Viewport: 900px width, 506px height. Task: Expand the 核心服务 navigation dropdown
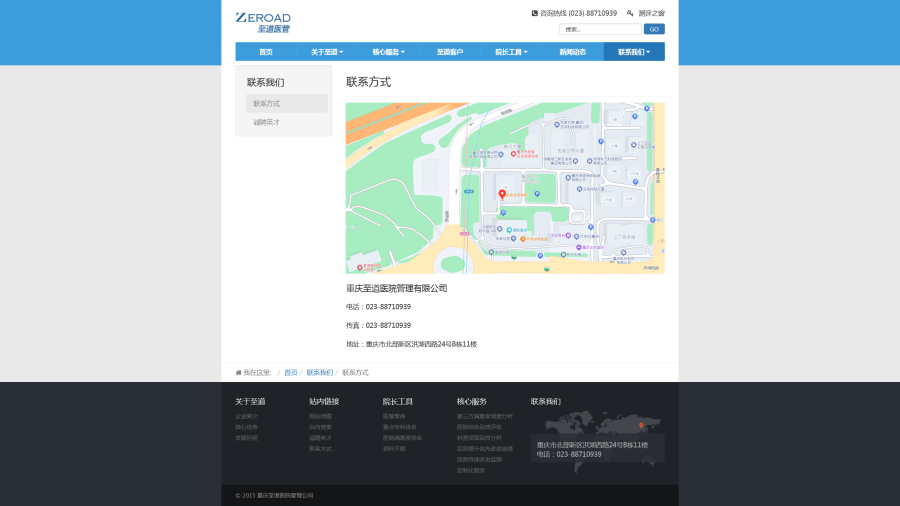388,52
